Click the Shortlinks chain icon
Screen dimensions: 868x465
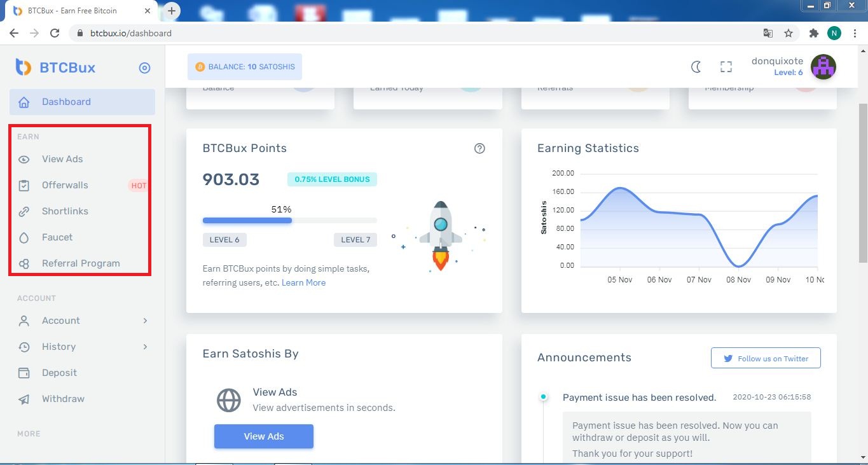(x=24, y=212)
